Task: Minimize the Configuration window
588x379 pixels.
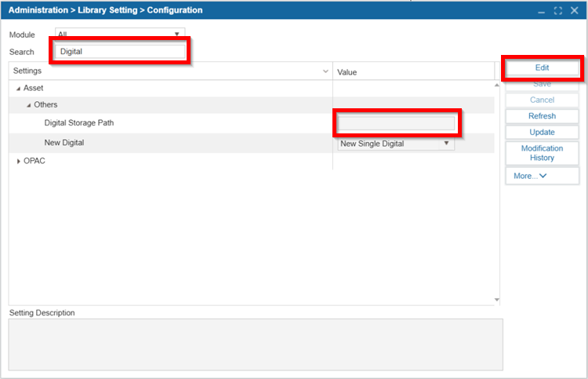Action: coord(541,11)
